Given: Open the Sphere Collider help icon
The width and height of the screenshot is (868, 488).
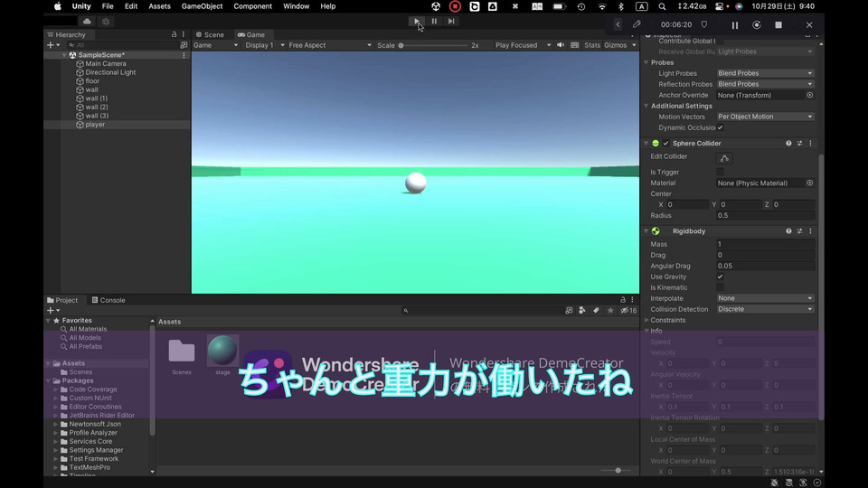Looking at the screenshot, I should pyautogui.click(x=788, y=143).
